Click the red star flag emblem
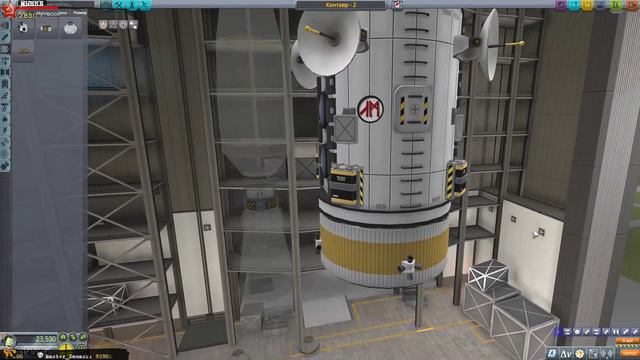This screenshot has height=360, width=640. click(x=8, y=10)
